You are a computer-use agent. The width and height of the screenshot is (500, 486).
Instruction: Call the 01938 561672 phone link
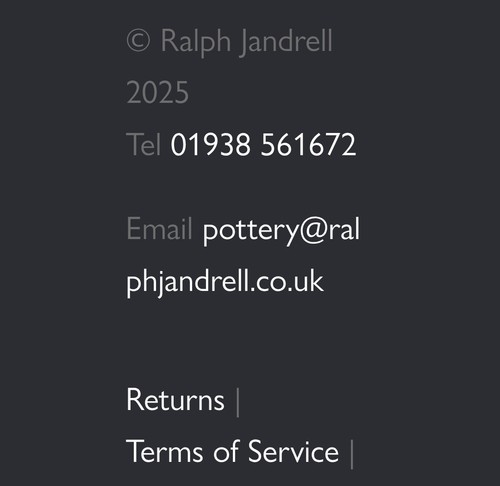(263, 145)
